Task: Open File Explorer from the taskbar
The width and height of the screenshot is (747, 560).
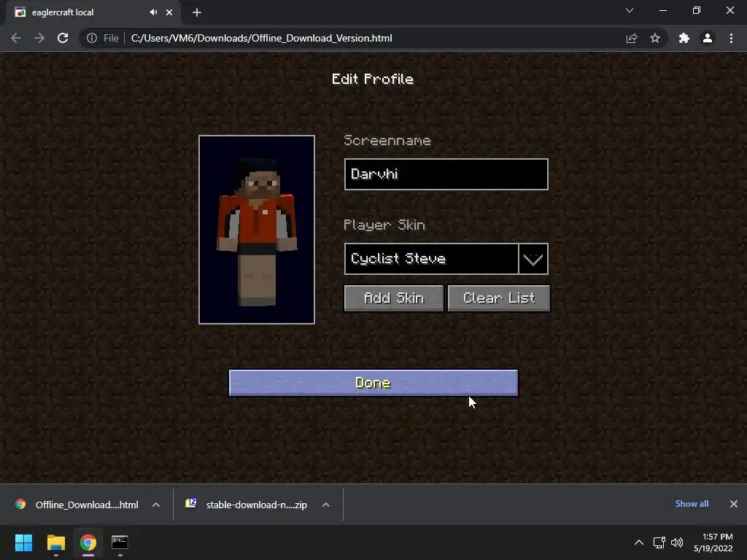Action: (x=55, y=542)
